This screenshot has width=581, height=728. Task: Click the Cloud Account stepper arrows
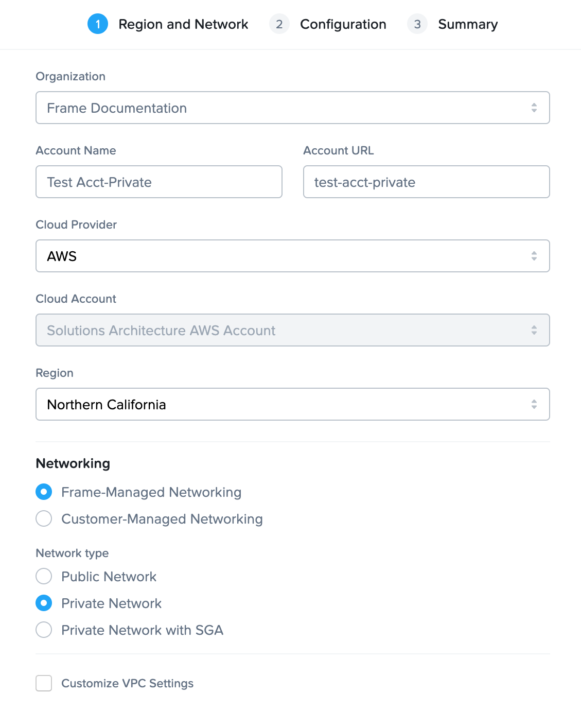(534, 330)
